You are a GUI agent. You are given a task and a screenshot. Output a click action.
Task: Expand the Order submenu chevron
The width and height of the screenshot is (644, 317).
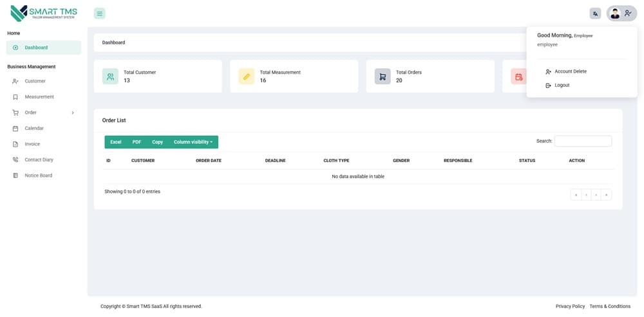click(x=73, y=113)
